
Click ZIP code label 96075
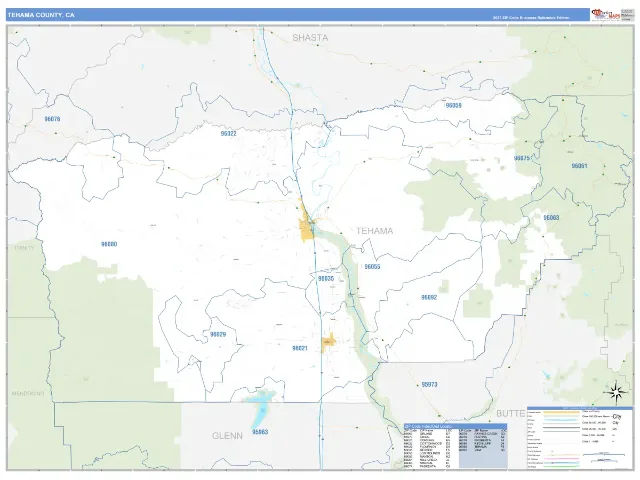[x=522, y=158]
